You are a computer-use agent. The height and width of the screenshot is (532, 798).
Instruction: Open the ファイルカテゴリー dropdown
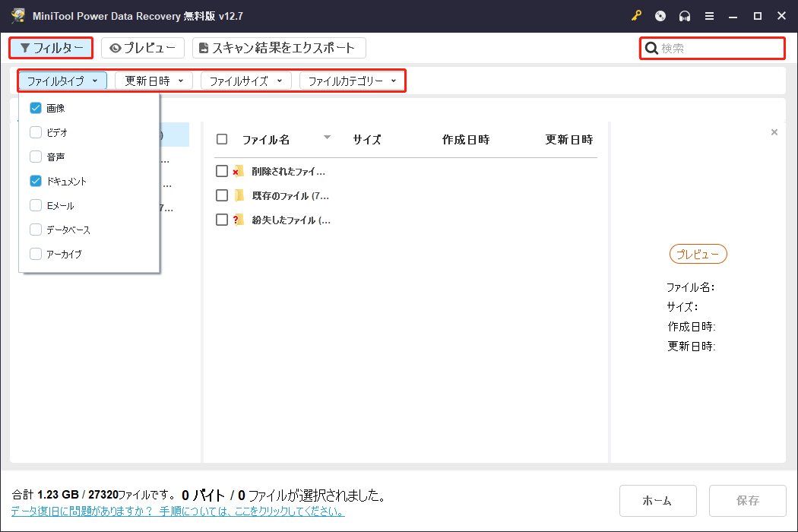click(352, 81)
